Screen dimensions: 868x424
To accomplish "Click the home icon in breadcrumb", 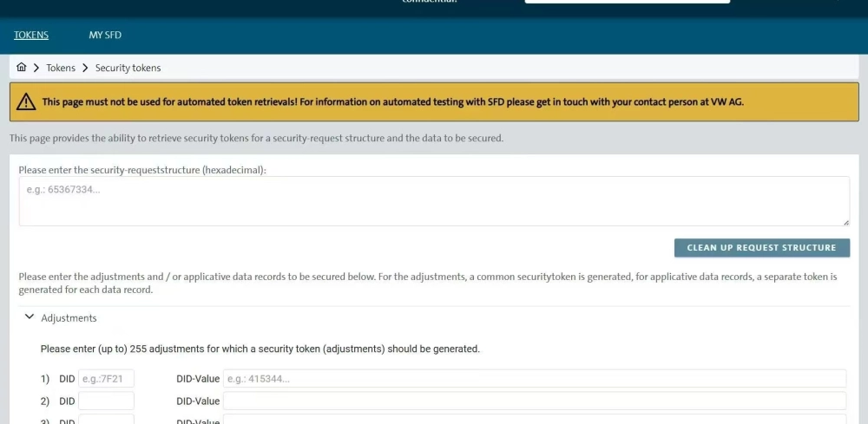I will click(x=22, y=68).
